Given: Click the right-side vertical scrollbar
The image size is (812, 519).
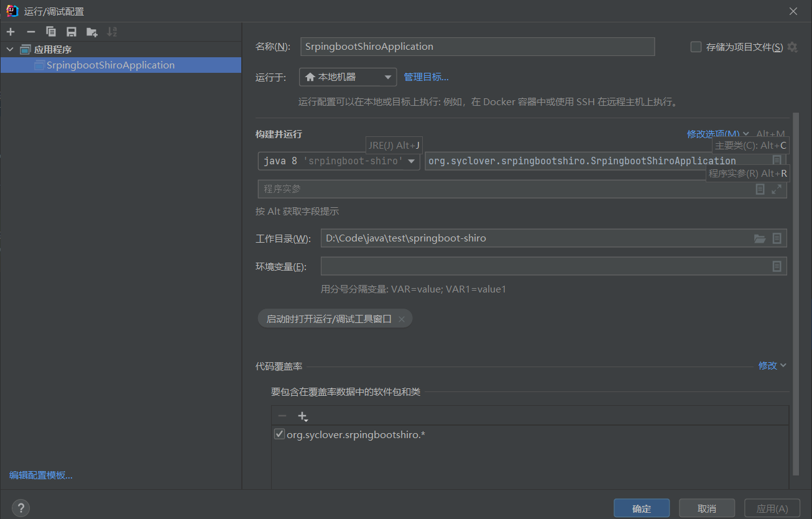Looking at the screenshot, I should tap(795, 292).
